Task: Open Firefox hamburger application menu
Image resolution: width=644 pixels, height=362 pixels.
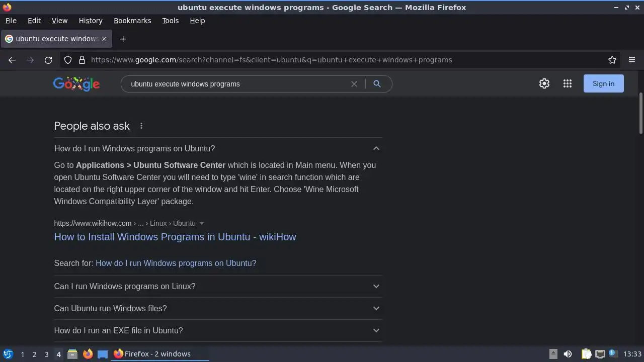Action: [x=632, y=60]
